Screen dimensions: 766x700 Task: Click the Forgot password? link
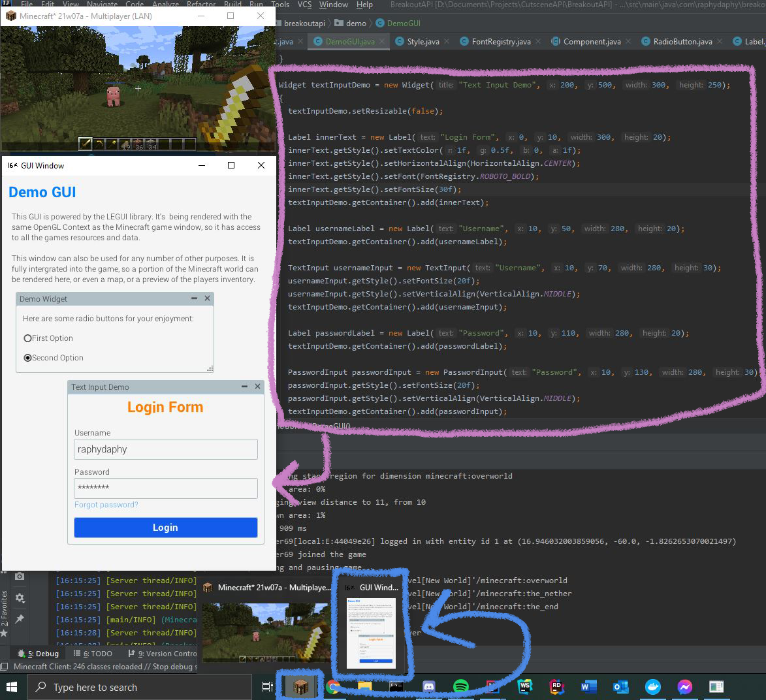click(106, 505)
